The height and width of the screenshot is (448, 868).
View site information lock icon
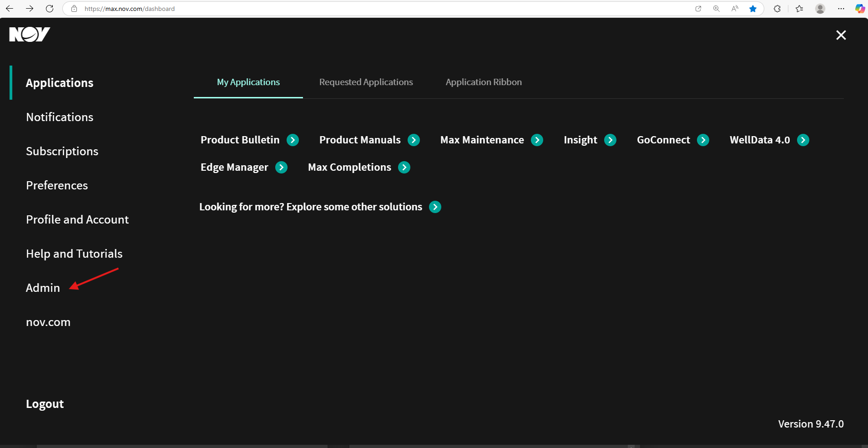[74, 9]
